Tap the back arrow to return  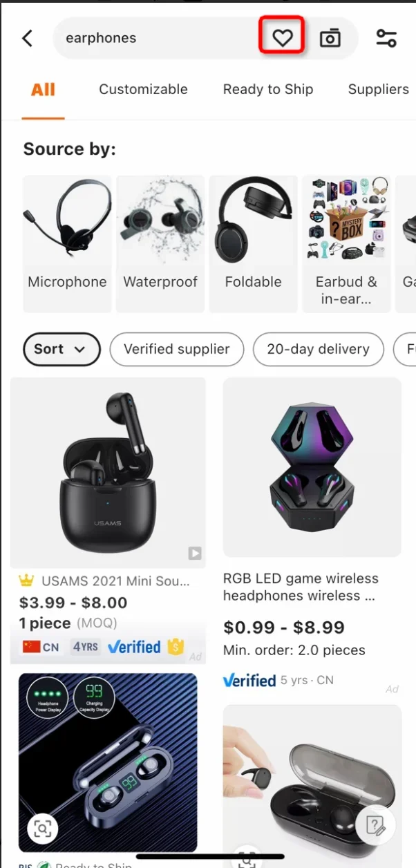coord(27,38)
